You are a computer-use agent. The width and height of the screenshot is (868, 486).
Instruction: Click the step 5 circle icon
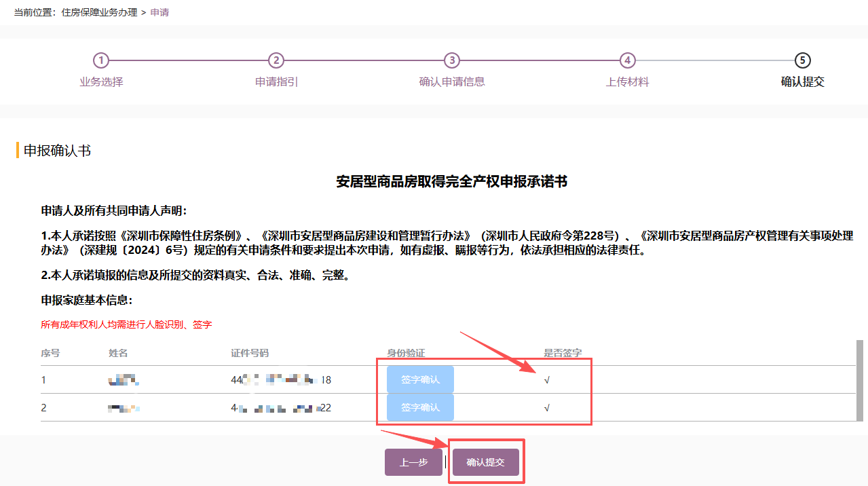coord(802,60)
